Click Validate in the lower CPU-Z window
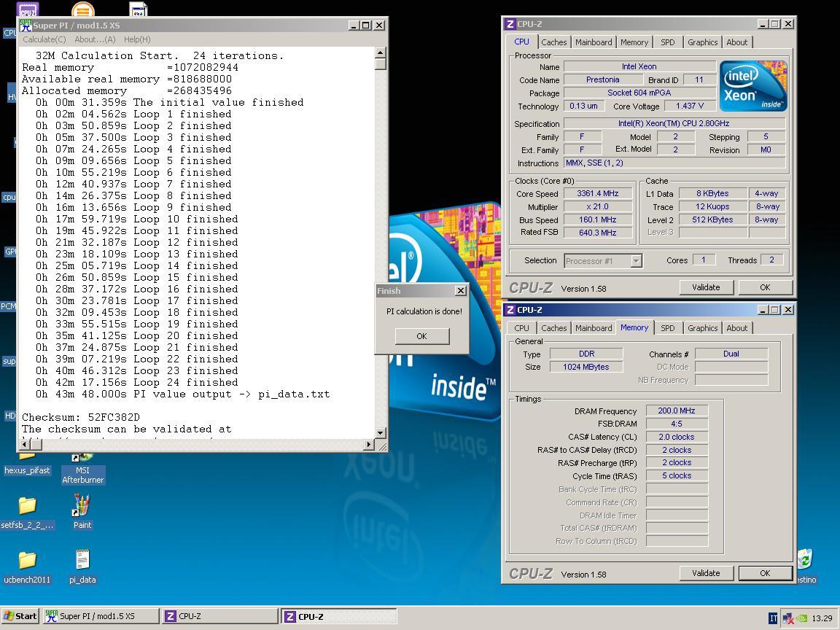 [x=706, y=573]
